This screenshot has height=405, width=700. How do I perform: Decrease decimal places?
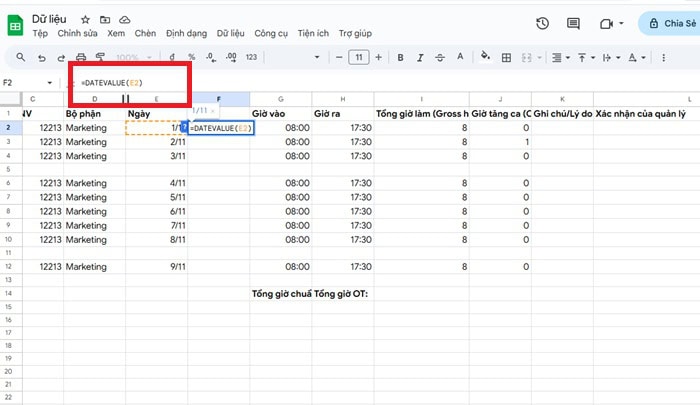[211, 57]
